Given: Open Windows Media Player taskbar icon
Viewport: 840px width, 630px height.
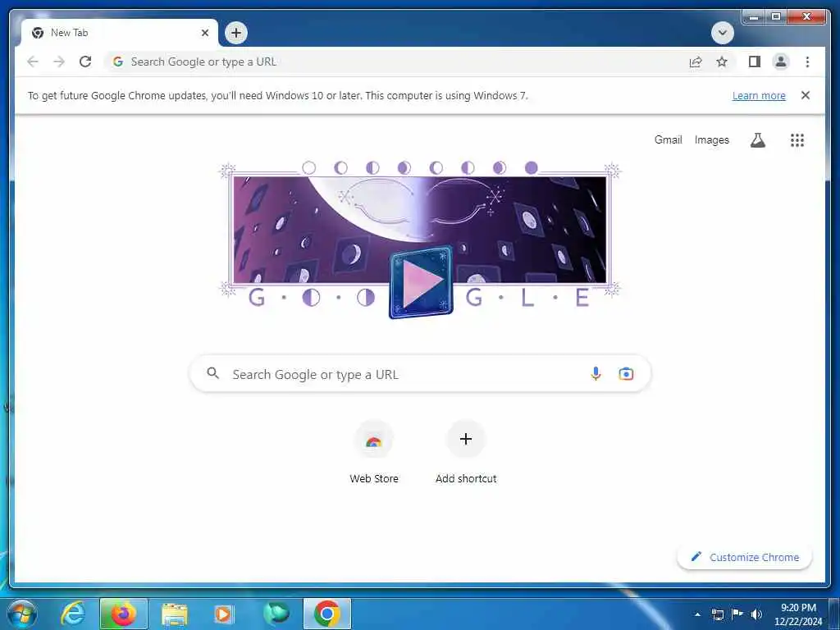Looking at the screenshot, I should pyautogui.click(x=223, y=614).
